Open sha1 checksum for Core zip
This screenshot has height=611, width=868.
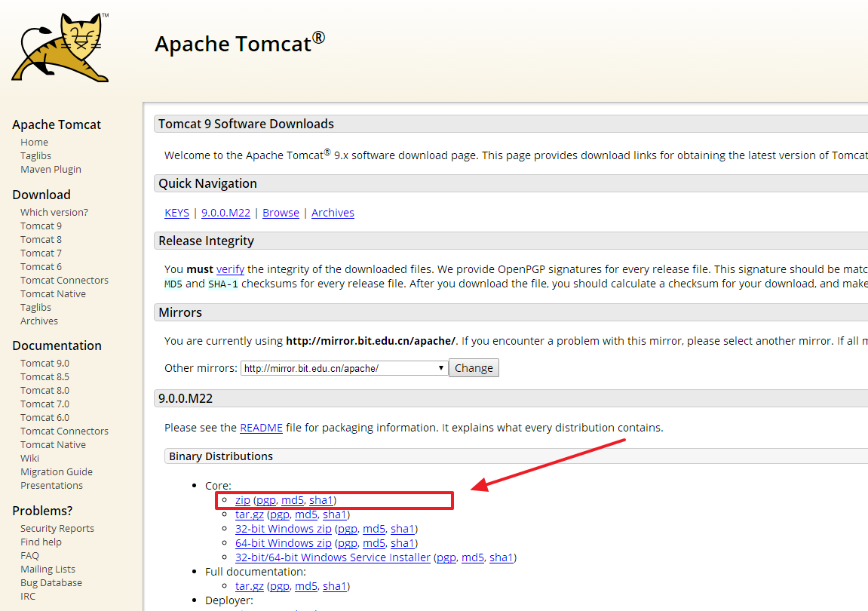321,500
